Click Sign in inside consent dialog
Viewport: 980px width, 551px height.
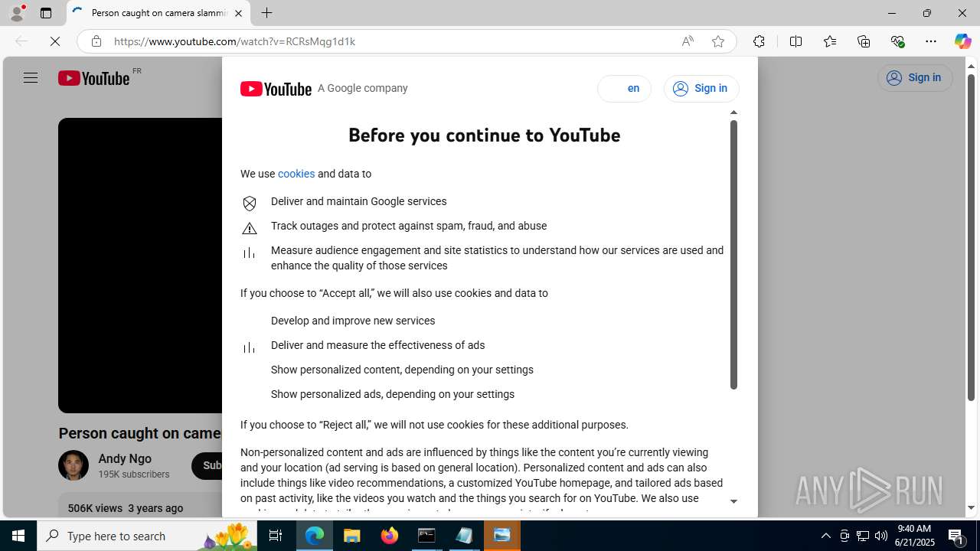701,89
